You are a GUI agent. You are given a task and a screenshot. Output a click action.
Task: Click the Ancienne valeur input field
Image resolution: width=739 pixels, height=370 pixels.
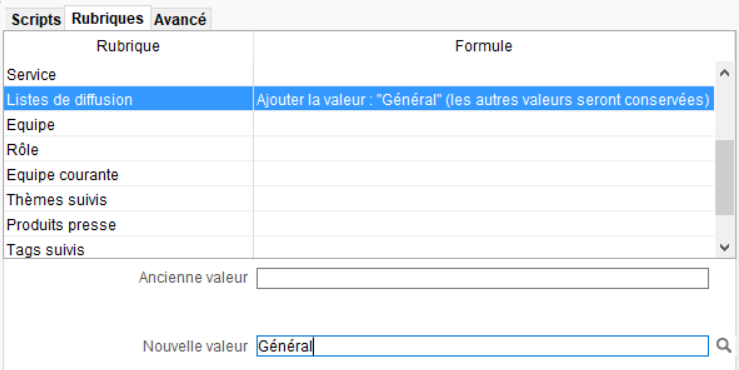483,278
